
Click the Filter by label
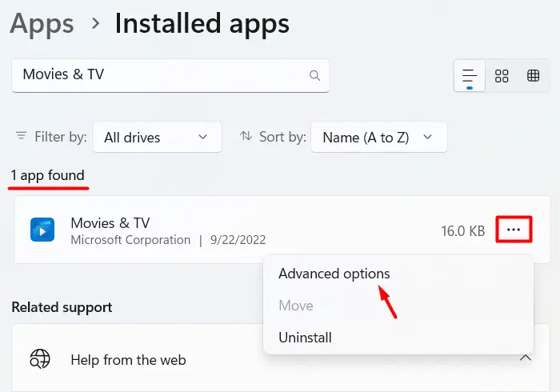pyautogui.click(x=61, y=137)
